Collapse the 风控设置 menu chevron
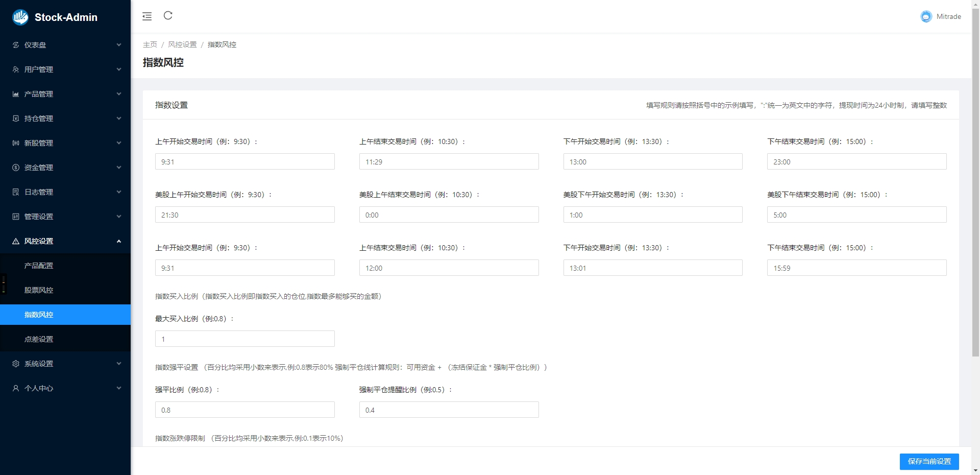Viewport: 980px width, 475px height. pos(119,241)
